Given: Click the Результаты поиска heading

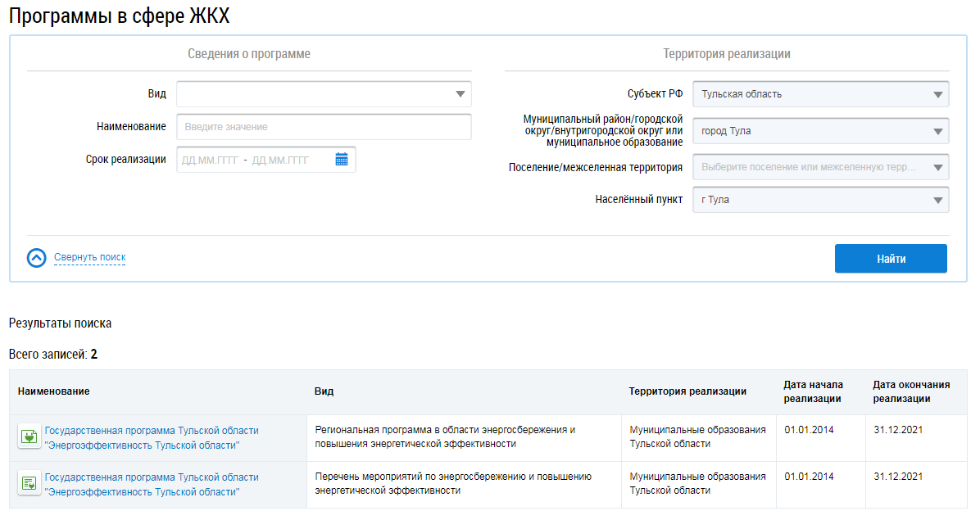Looking at the screenshot, I should click(60, 323).
